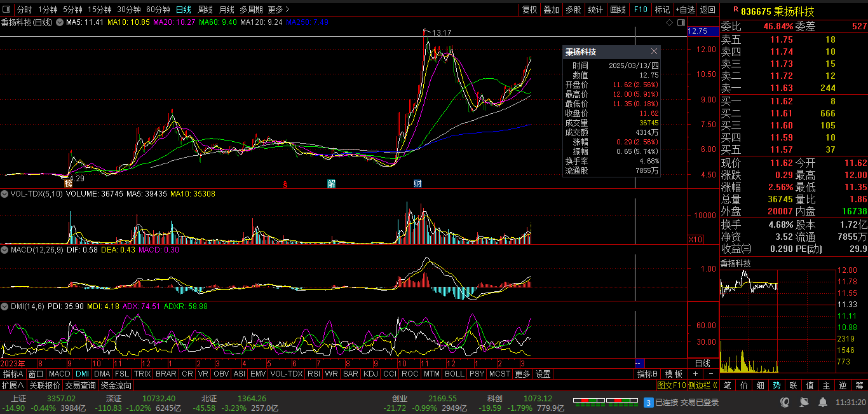Image resolution: width=868 pixels, height=414 pixels.
Task: Click the zoom in plus button
Action: (x=695, y=374)
